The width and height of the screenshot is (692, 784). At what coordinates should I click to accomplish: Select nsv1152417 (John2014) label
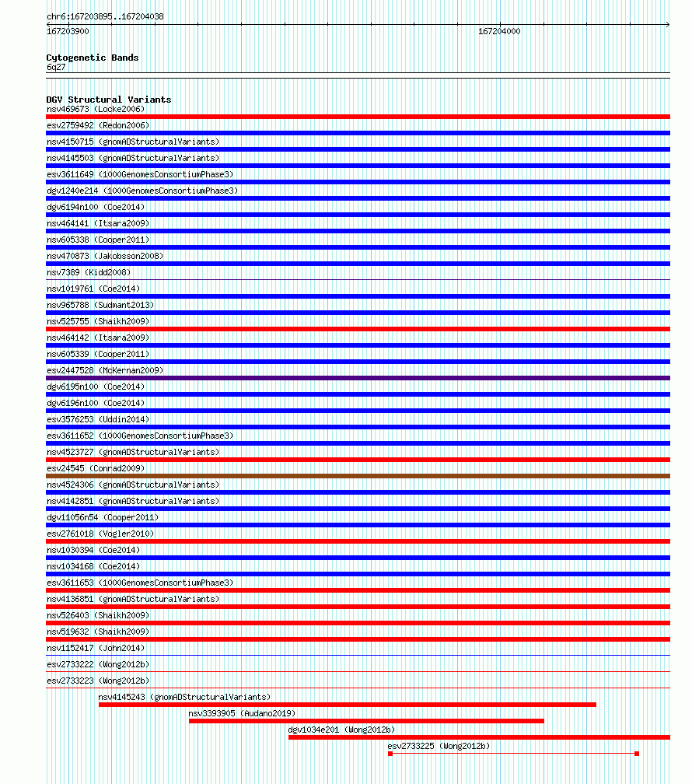(x=96, y=648)
